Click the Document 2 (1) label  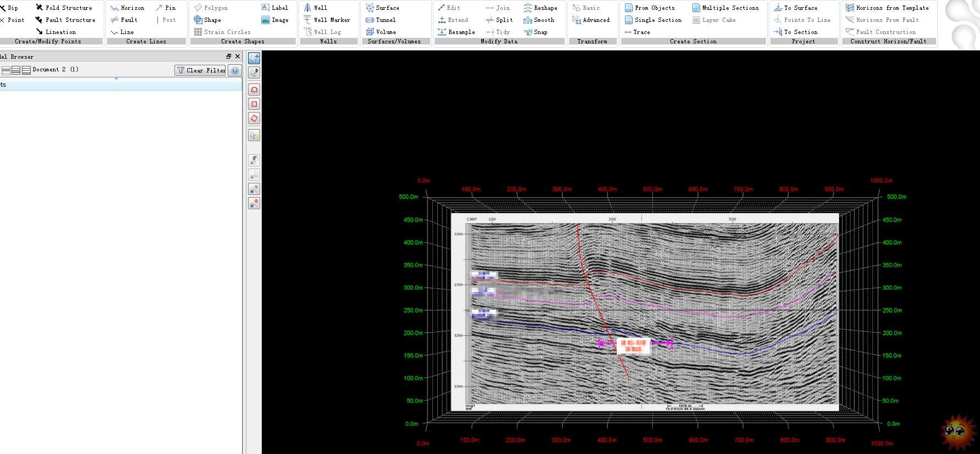click(55, 70)
